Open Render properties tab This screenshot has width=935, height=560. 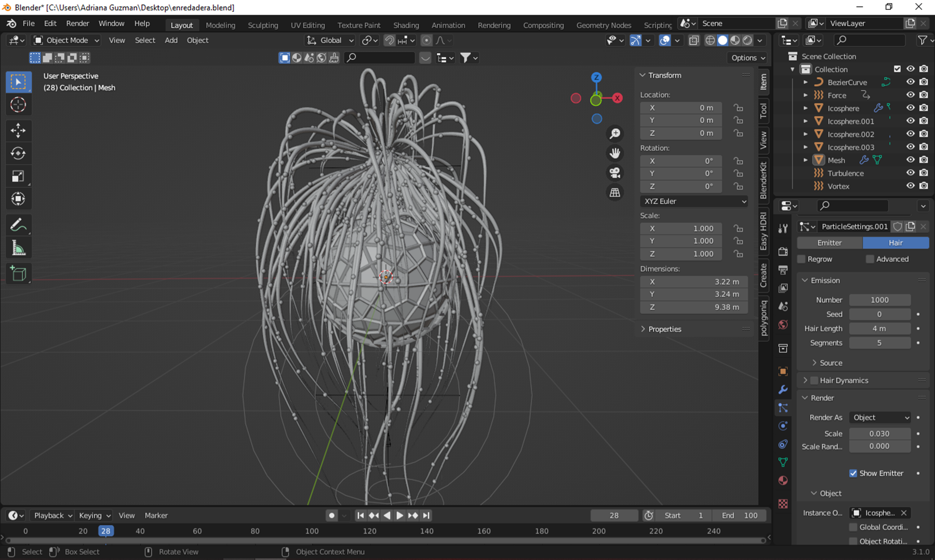point(783,251)
